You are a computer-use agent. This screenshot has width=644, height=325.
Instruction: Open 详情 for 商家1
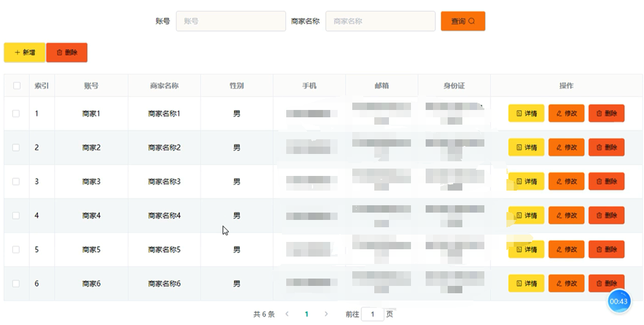click(x=526, y=113)
